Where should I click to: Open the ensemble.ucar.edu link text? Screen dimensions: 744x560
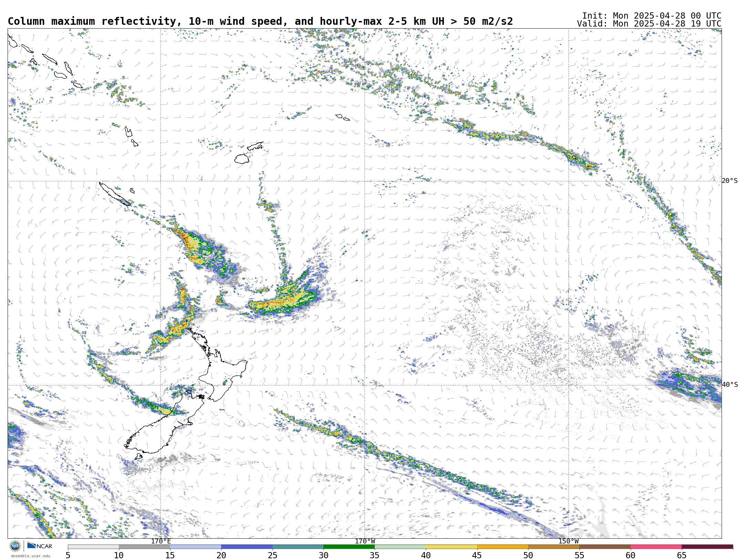pyautogui.click(x=30, y=556)
